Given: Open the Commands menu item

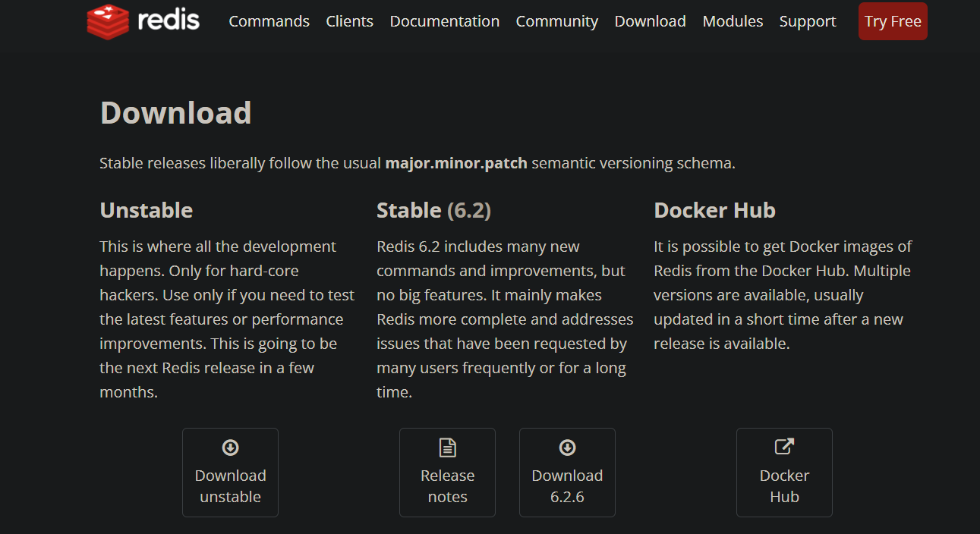Looking at the screenshot, I should point(269,21).
